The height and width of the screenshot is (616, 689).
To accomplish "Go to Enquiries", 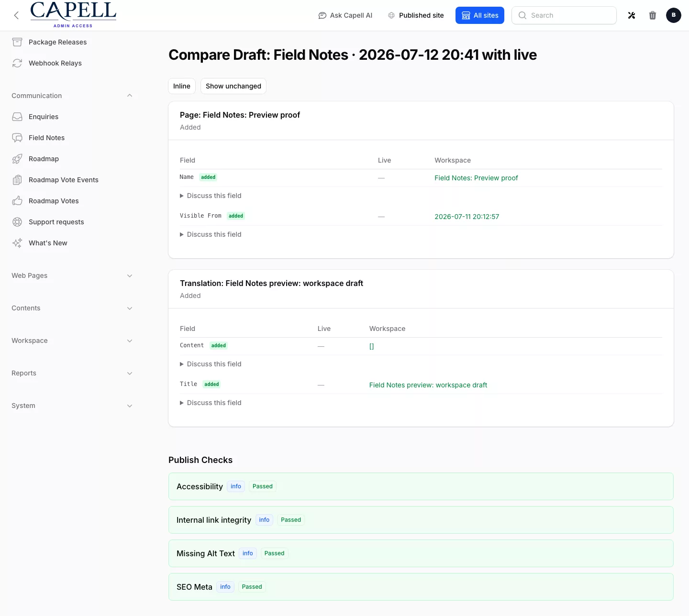I will coord(44,117).
